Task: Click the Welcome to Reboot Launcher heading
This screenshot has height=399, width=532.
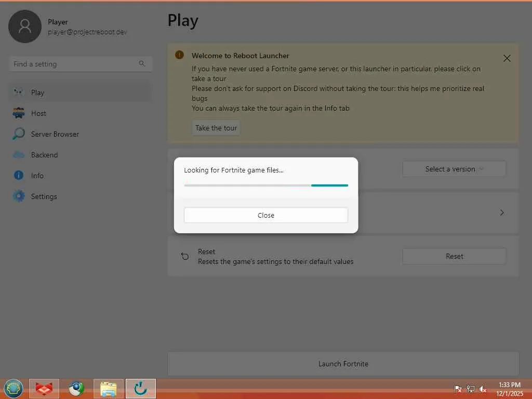Action: pyautogui.click(x=240, y=56)
